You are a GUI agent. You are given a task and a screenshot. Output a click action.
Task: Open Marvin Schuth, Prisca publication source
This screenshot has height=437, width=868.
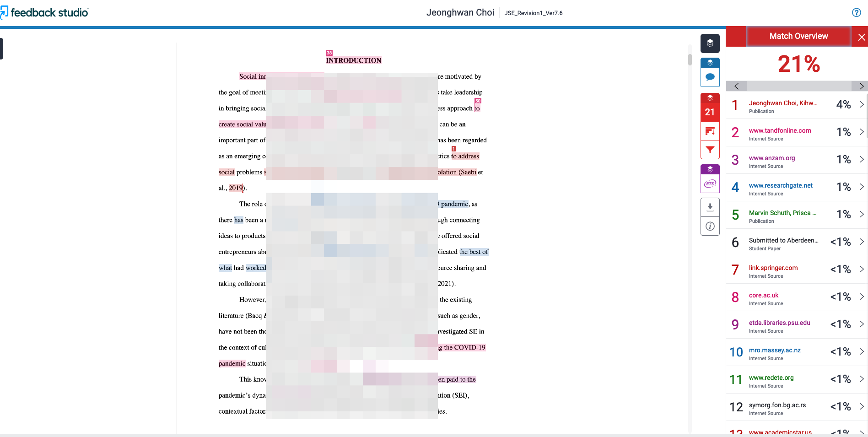click(x=782, y=213)
